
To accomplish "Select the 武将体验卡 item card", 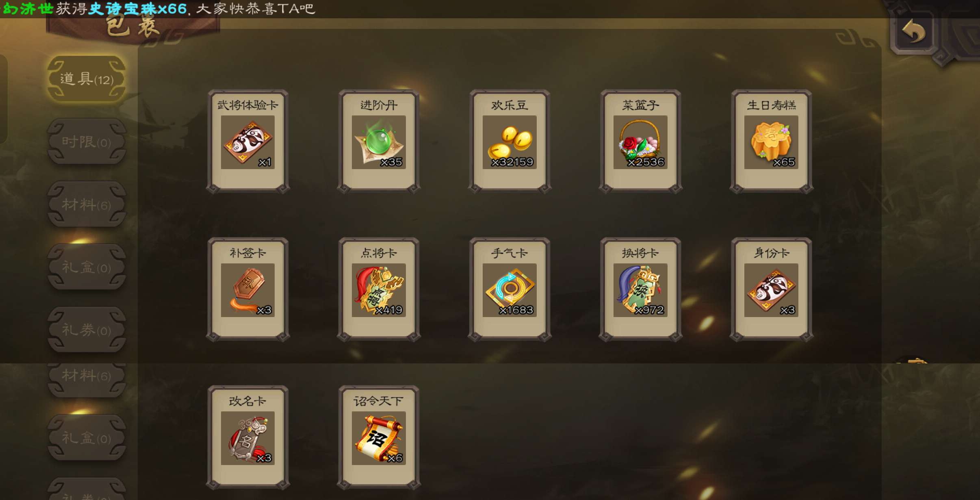I will (248, 141).
